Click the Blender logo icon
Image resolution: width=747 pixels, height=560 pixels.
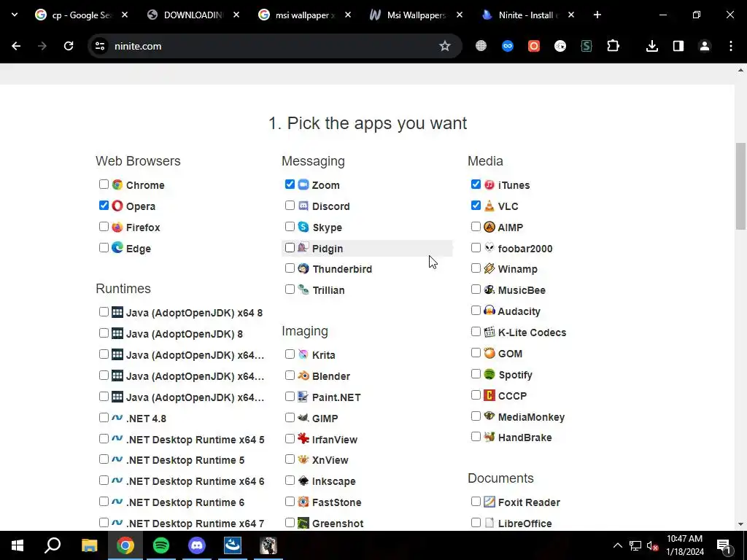303,376
